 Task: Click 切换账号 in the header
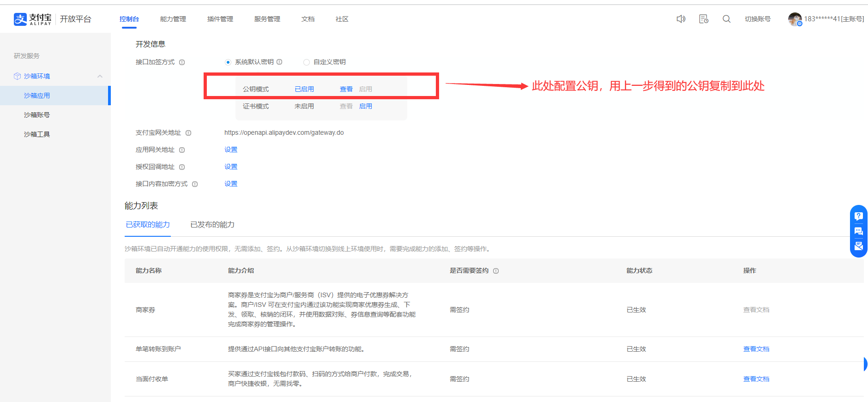pyautogui.click(x=758, y=19)
